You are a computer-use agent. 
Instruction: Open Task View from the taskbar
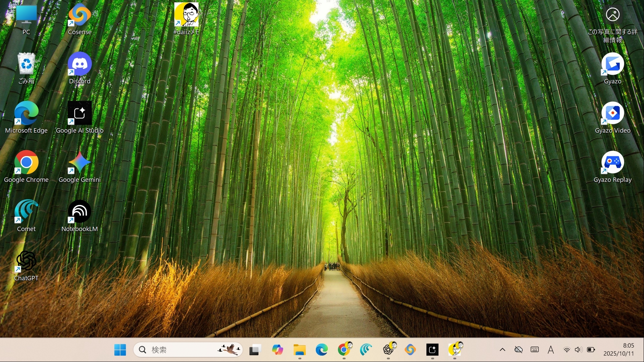coord(255,350)
